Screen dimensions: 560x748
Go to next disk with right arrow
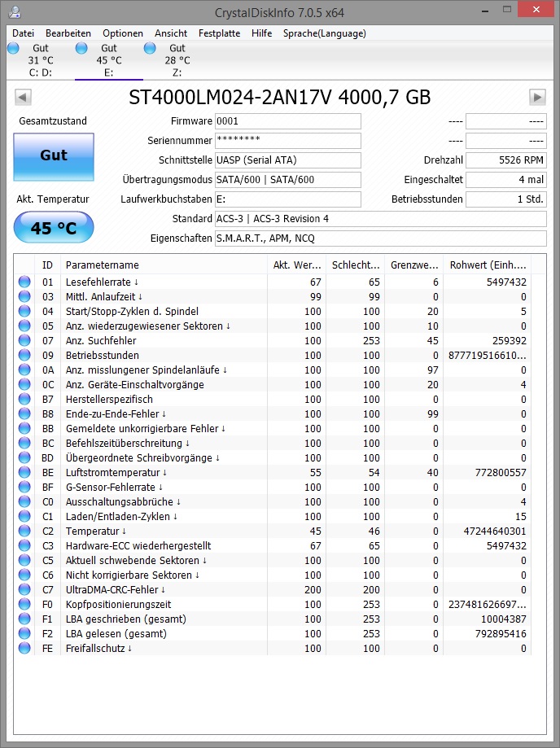pos(537,98)
